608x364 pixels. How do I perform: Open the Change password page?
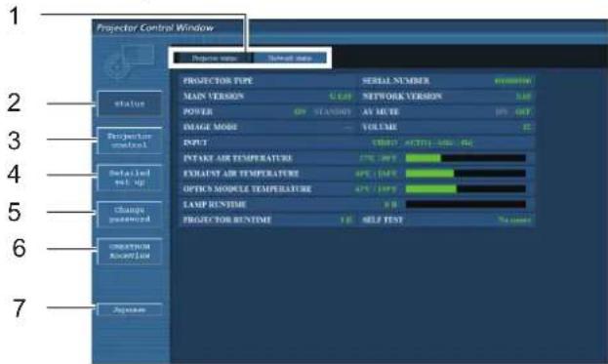pyautogui.click(x=130, y=215)
